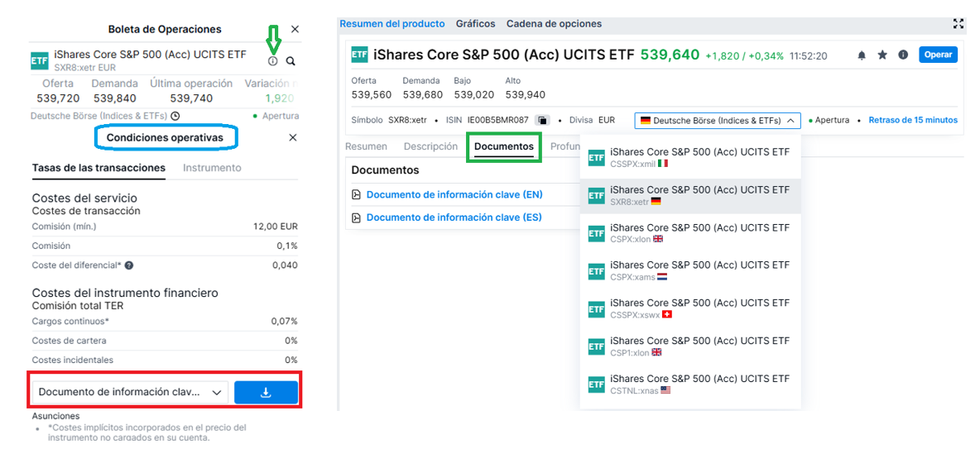Click Cargos continuos value 0,07%
The height and width of the screenshot is (473, 980).
pyautogui.click(x=285, y=322)
